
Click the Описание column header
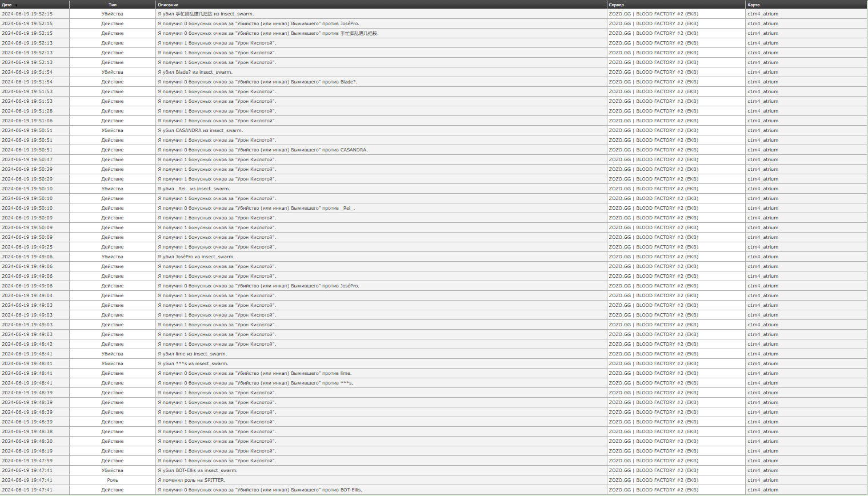(x=168, y=5)
